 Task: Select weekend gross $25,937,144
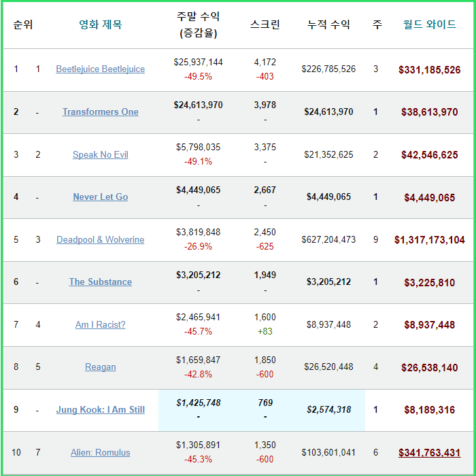[x=199, y=62]
